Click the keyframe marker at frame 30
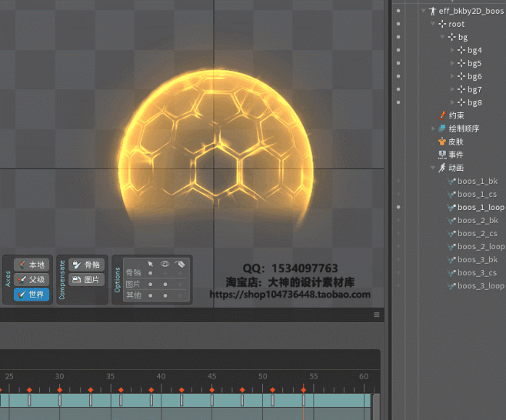This screenshot has height=420, width=506. coord(59,390)
